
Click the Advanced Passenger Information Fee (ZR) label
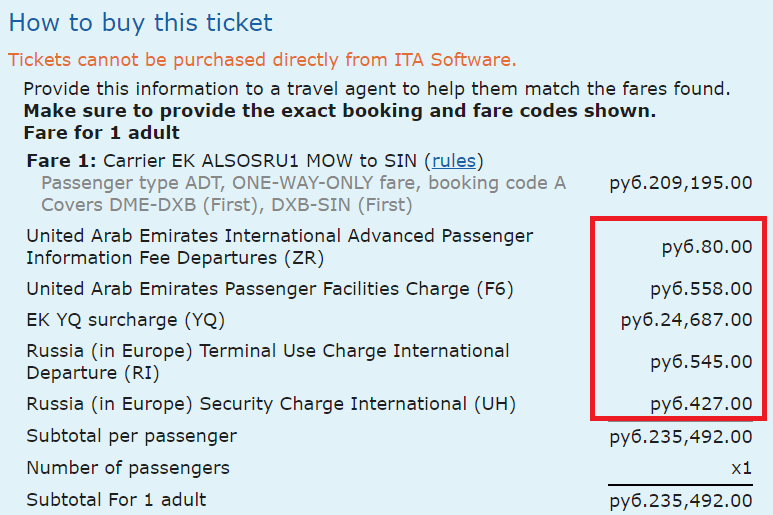tap(279, 247)
